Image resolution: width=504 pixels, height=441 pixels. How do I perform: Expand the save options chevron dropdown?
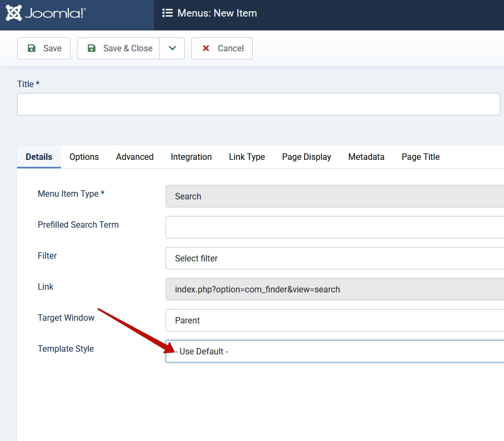[172, 48]
